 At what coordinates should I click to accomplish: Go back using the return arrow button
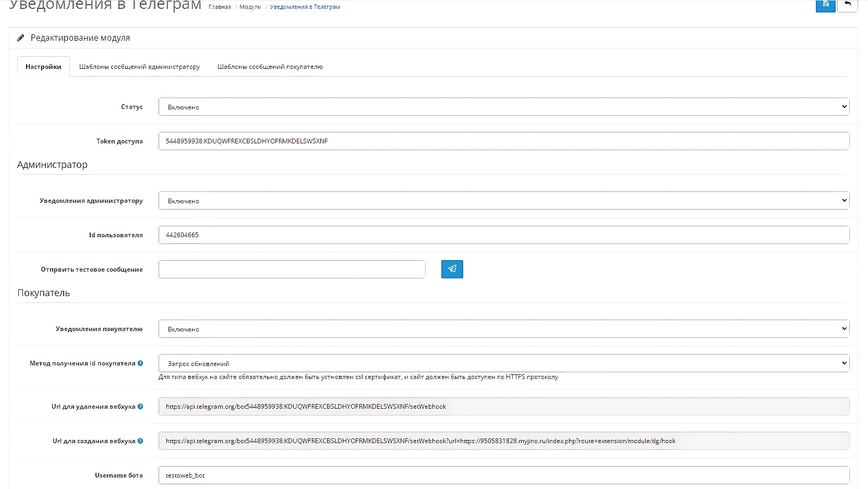tap(848, 5)
